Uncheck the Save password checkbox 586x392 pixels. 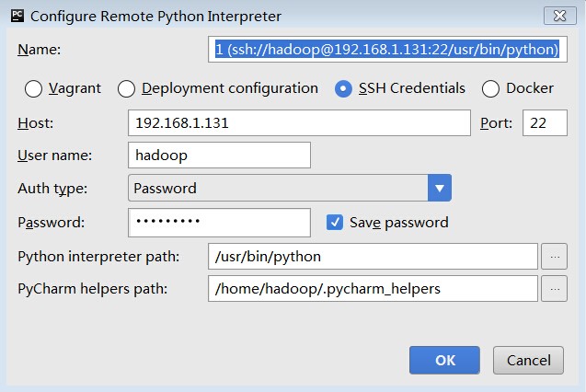point(335,223)
